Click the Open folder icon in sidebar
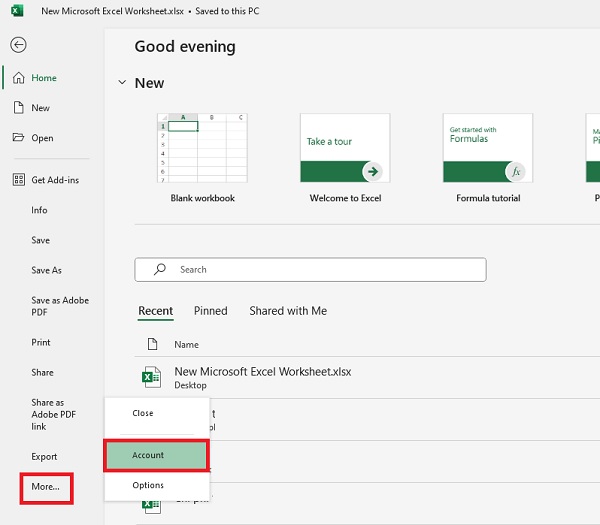Screen dimensions: 600x525 point(18,137)
